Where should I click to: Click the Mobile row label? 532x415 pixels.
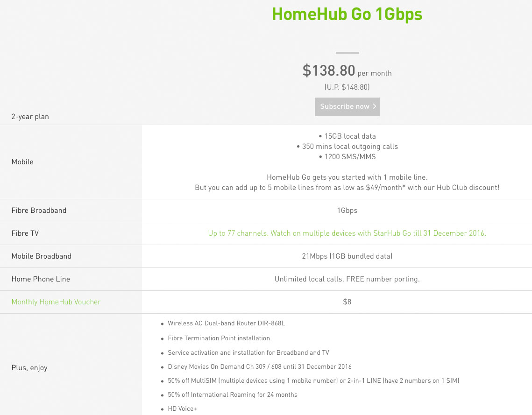coord(22,162)
